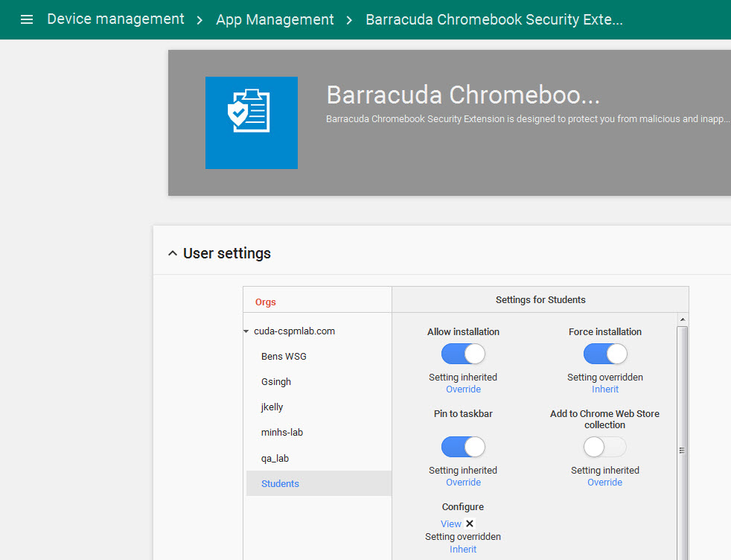Click the Settings for Students header
This screenshot has width=731, height=560.
coord(540,300)
